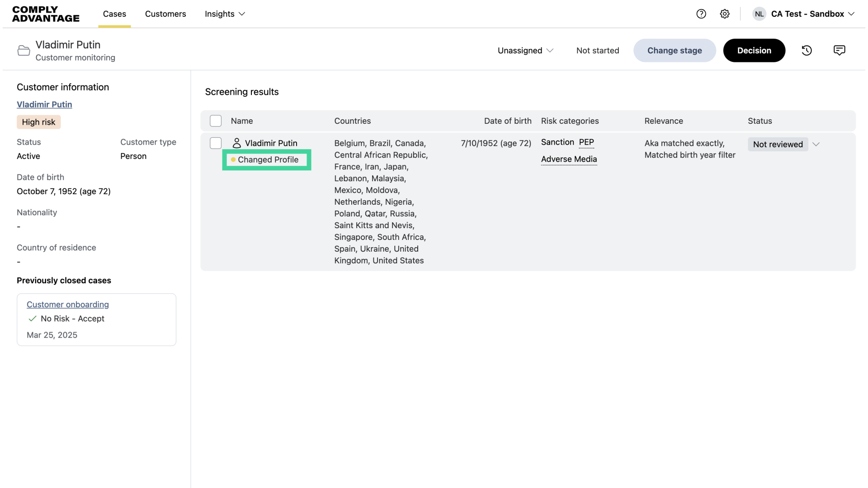This screenshot has width=868, height=488.
Task: Open the case comments icon
Action: pos(839,51)
